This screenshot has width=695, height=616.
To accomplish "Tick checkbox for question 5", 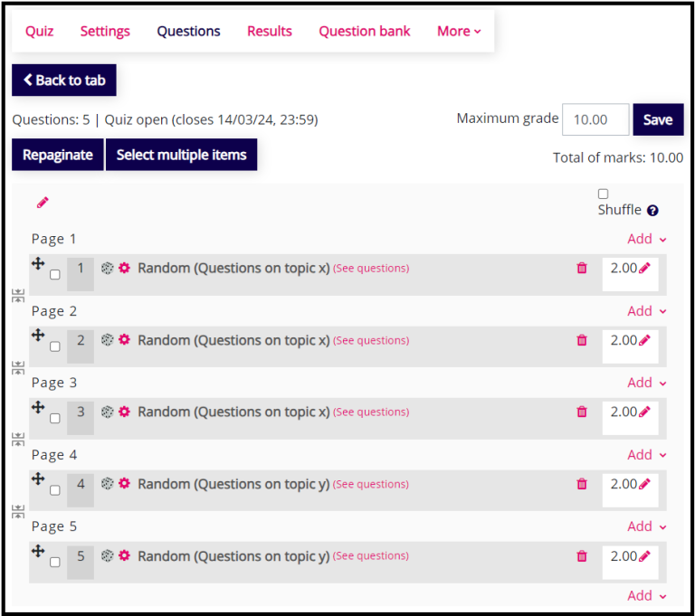I will point(55,562).
